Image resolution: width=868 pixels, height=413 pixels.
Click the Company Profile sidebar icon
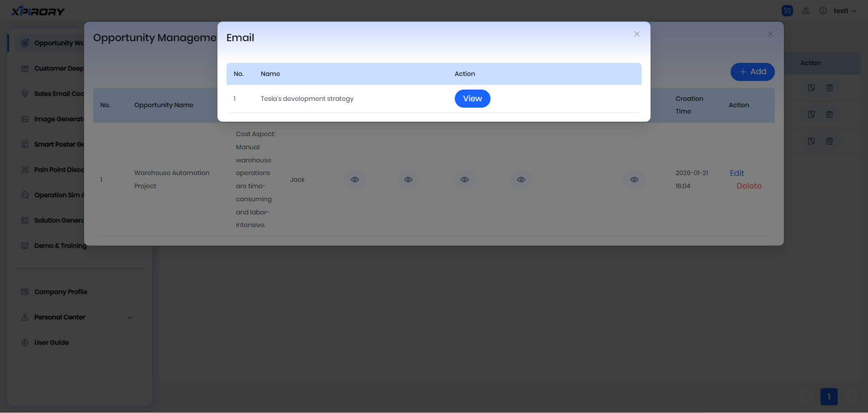(x=25, y=292)
